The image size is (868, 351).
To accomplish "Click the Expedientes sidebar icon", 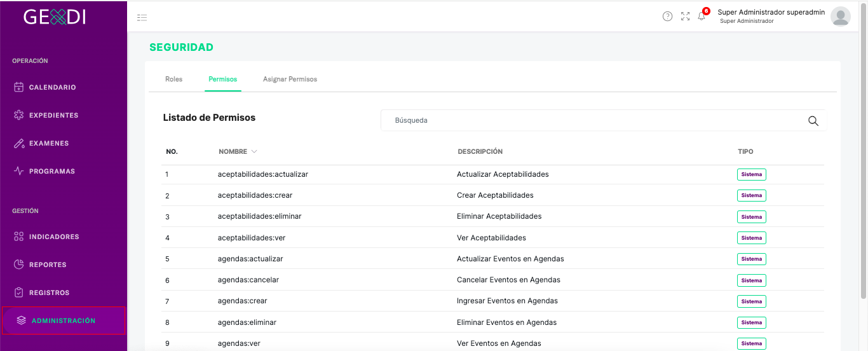I will 19,115.
